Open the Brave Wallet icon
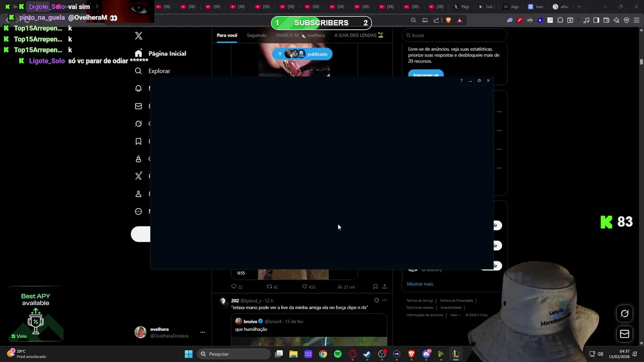This screenshot has height=362, width=644. (x=606, y=20)
